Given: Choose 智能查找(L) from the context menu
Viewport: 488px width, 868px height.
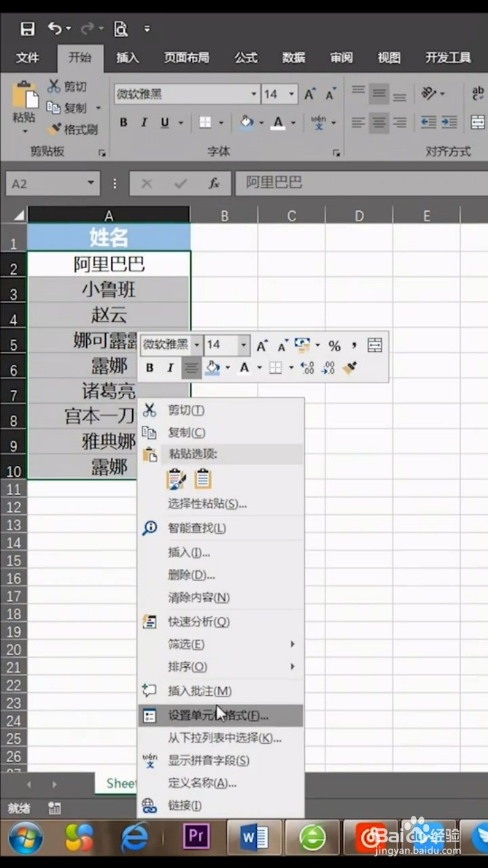Looking at the screenshot, I should [221, 528].
